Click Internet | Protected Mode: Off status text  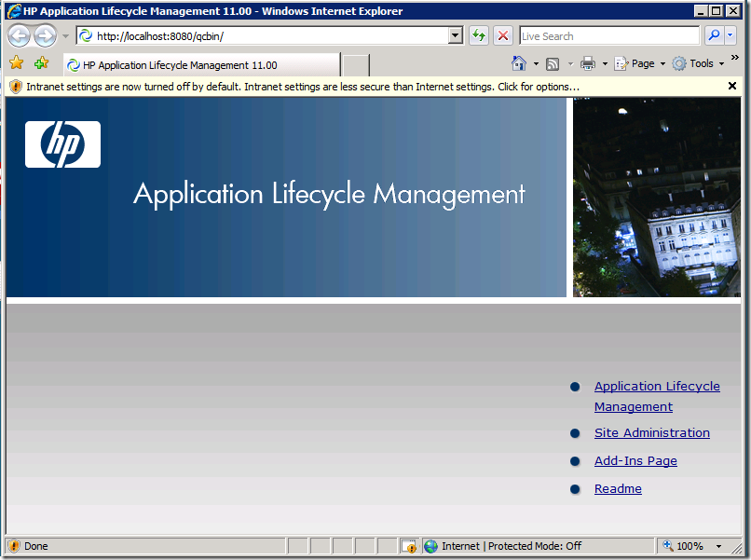[512, 546]
